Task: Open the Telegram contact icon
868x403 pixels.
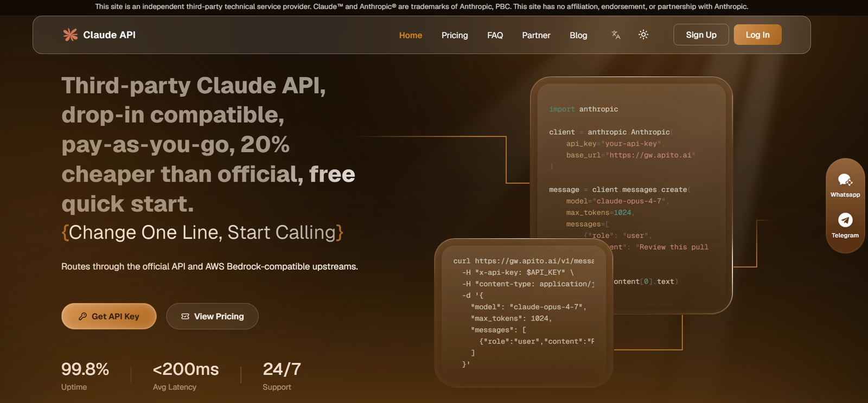Action: click(845, 220)
